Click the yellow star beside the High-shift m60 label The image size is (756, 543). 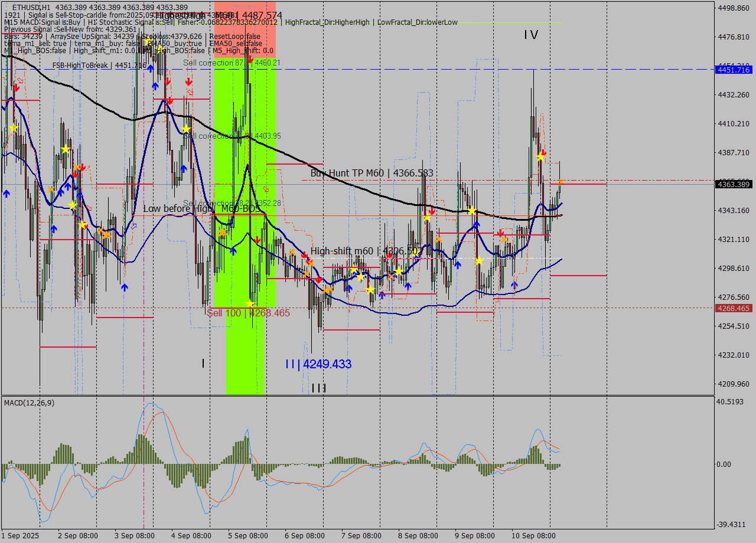click(x=415, y=251)
